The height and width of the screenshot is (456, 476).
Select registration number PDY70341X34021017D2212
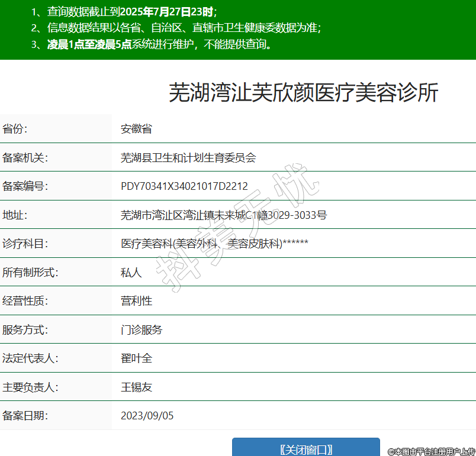[x=184, y=186]
